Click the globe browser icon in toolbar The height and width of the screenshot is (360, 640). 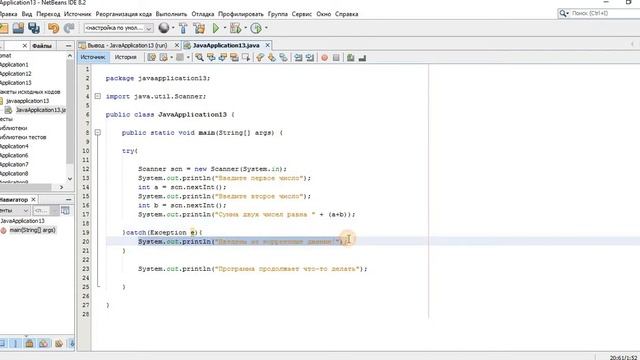pyautogui.click(x=164, y=28)
